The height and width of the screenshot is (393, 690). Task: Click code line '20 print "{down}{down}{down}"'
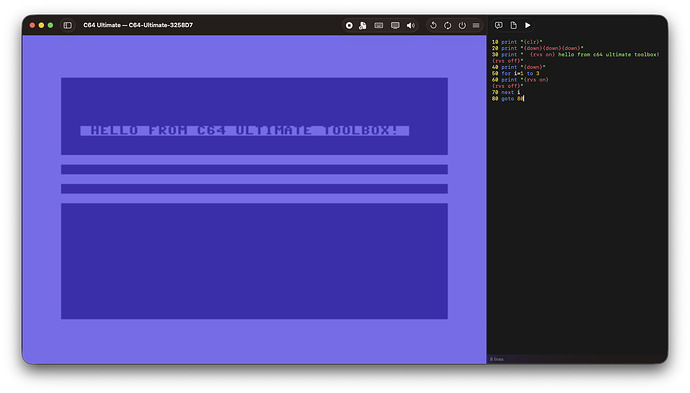pos(537,48)
